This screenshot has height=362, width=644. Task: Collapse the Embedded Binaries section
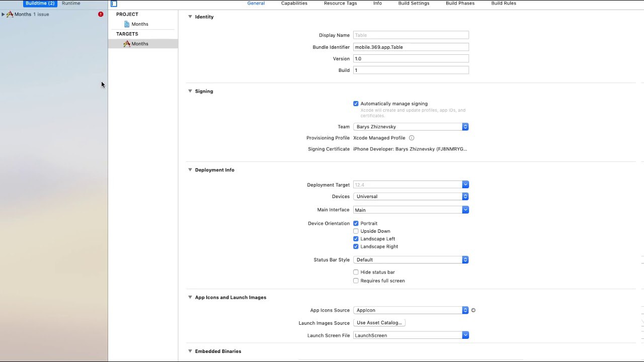(190, 351)
